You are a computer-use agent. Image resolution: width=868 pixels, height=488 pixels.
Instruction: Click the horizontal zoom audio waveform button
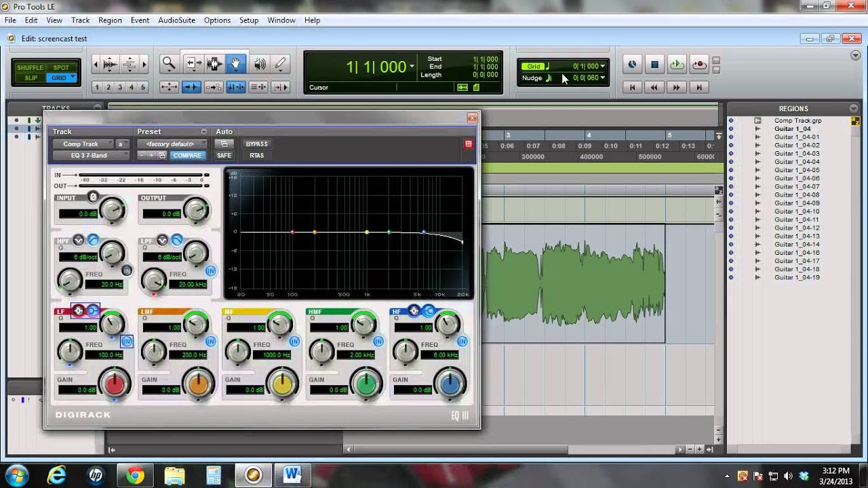pos(110,64)
